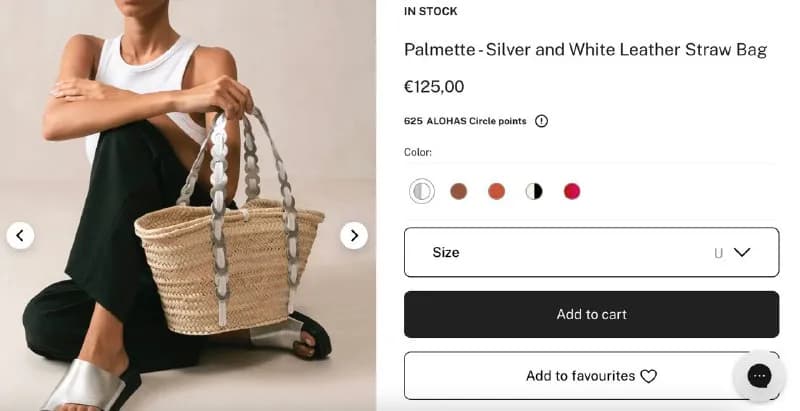Image resolution: width=800 pixels, height=411 pixels.
Task: Select the black and white color swatch
Action: point(534,191)
